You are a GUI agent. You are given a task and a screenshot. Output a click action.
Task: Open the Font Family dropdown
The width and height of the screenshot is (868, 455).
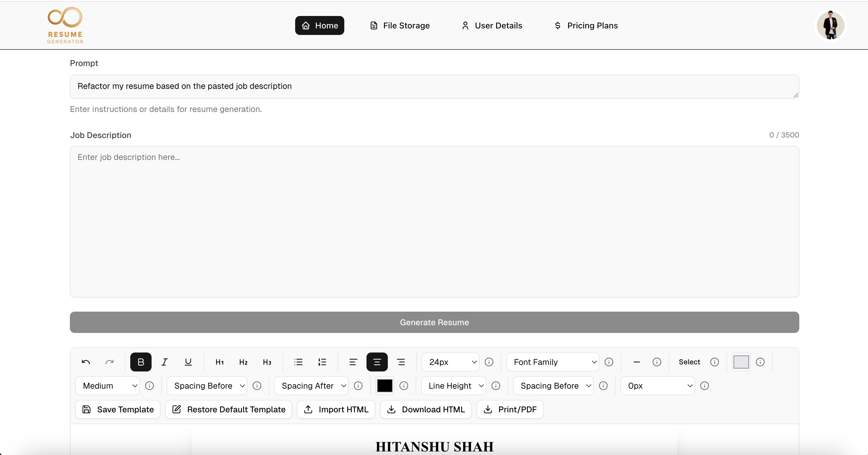tap(552, 362)
